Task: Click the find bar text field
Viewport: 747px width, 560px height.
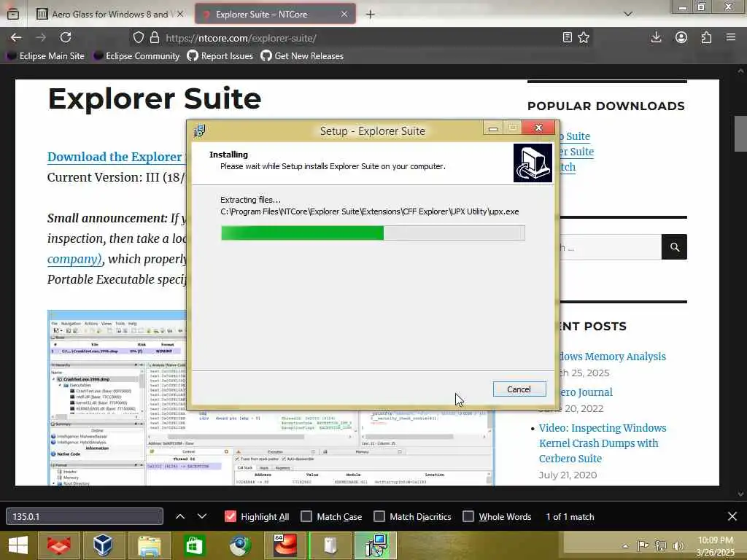Action: point(85,516)
